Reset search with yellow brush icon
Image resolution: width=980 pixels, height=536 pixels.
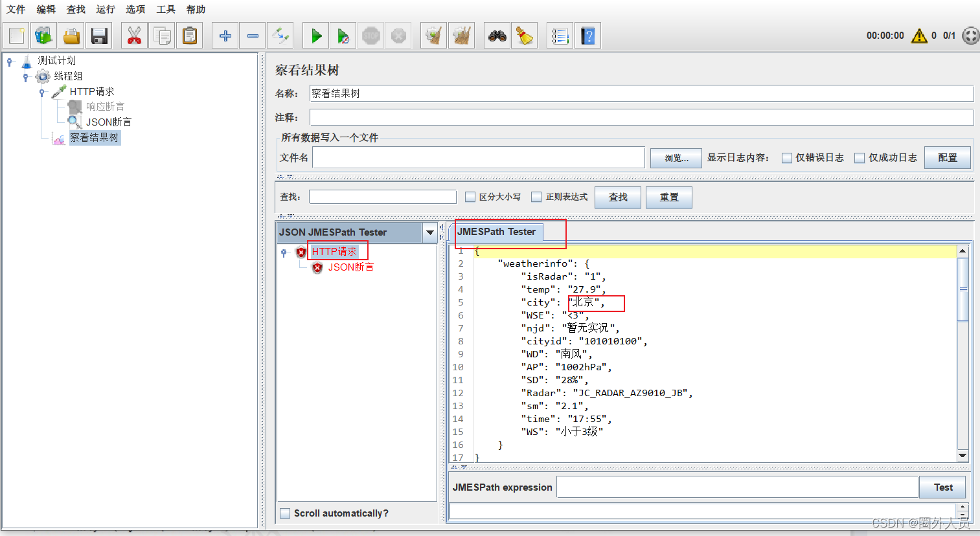pyautogui.click(x=525, y=36)
